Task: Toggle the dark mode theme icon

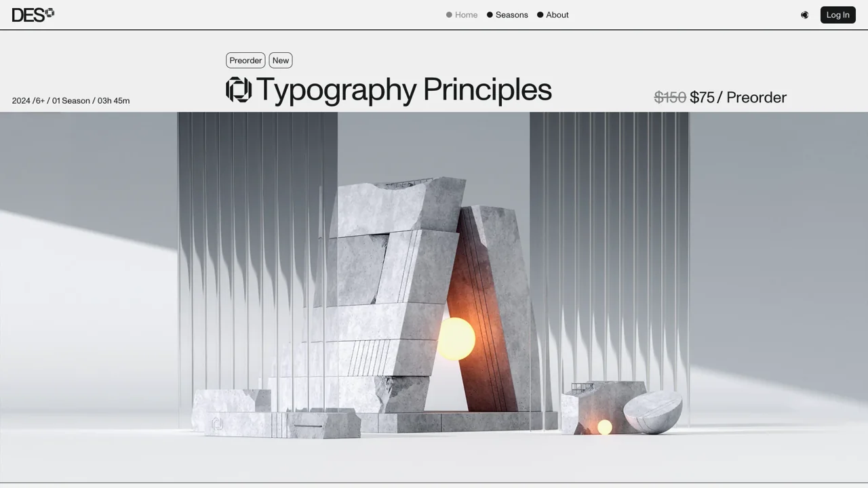Action: [804, 15]
